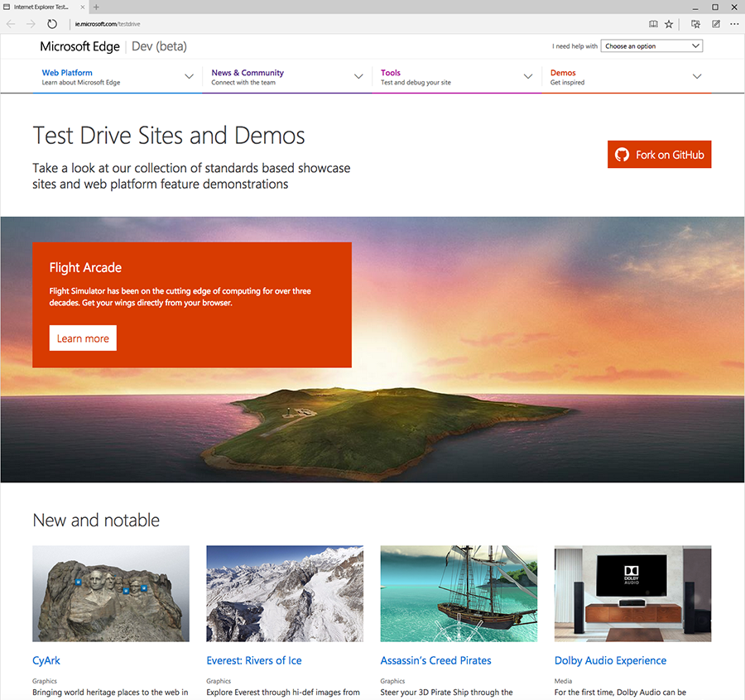Click the Everest mountain thumbnail image
Screen dimensions: 745x700
(285, 593)
